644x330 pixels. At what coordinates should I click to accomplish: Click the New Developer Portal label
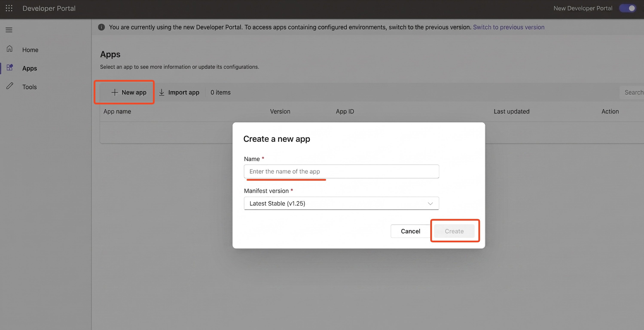click(x=583, y=8)
